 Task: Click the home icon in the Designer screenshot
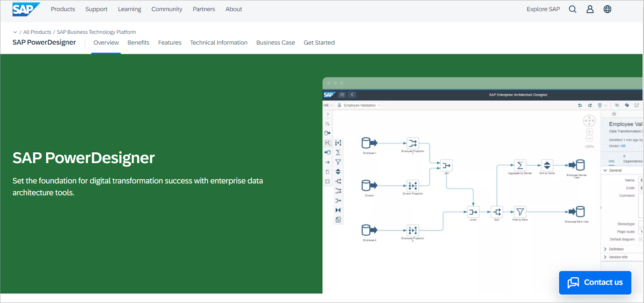342,95
